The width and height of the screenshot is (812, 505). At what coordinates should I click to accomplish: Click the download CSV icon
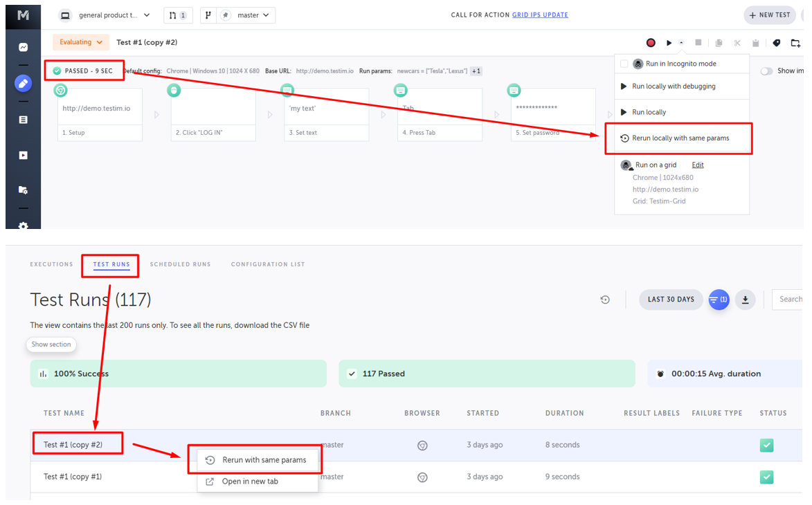(745, 300)
